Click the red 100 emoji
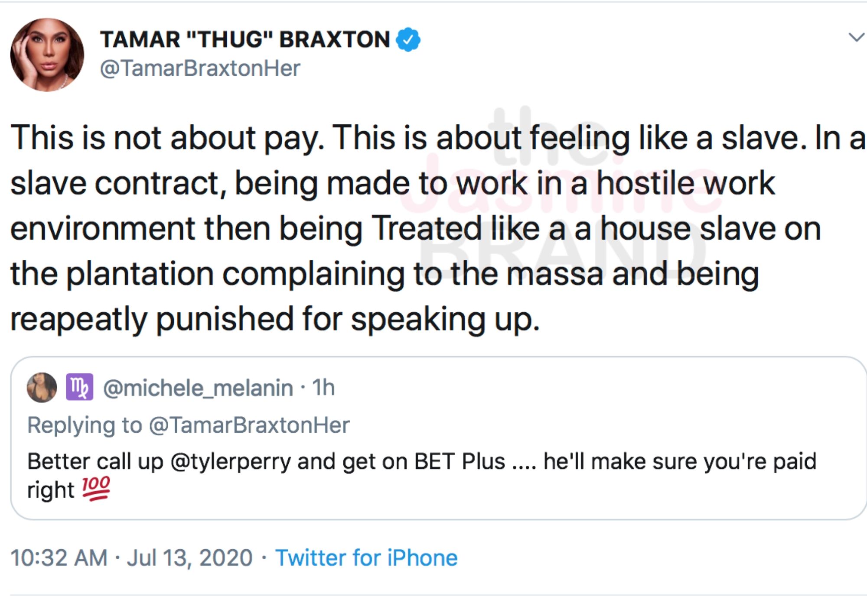The width and height of the screenshot is (867, 616). tap(96, 489)
